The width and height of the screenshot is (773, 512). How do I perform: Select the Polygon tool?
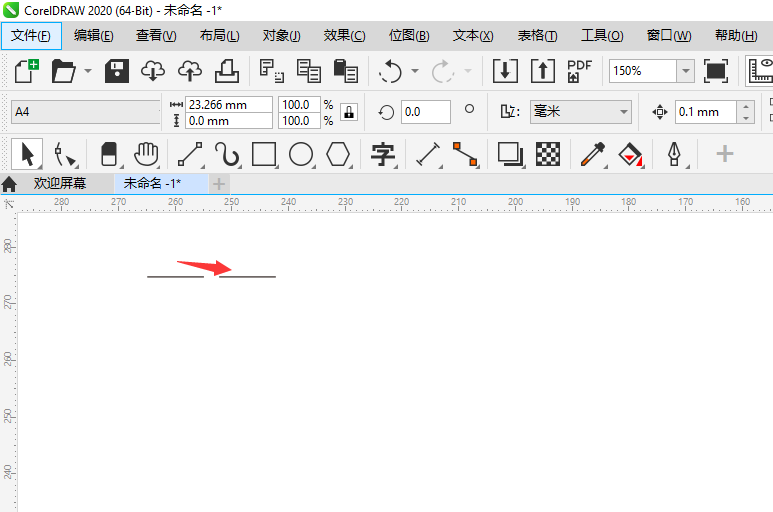click(338, 154)
